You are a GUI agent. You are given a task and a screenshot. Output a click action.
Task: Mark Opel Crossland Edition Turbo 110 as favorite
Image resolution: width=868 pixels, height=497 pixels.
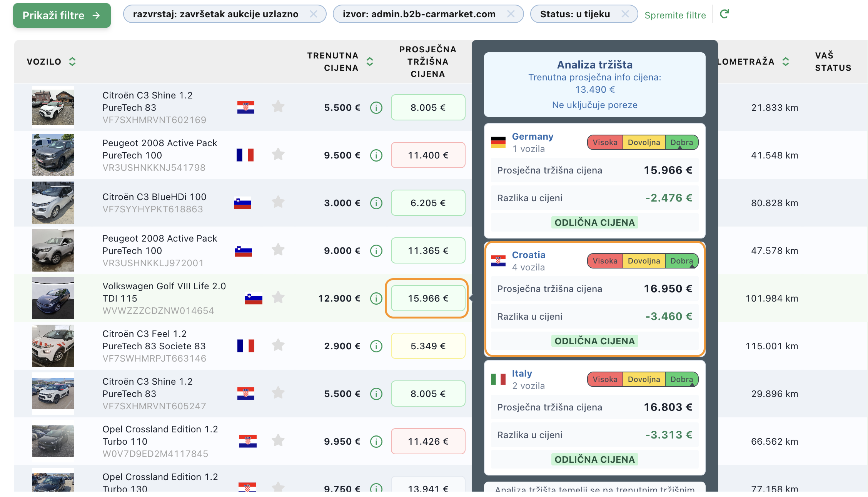click(x=278, y=440)
